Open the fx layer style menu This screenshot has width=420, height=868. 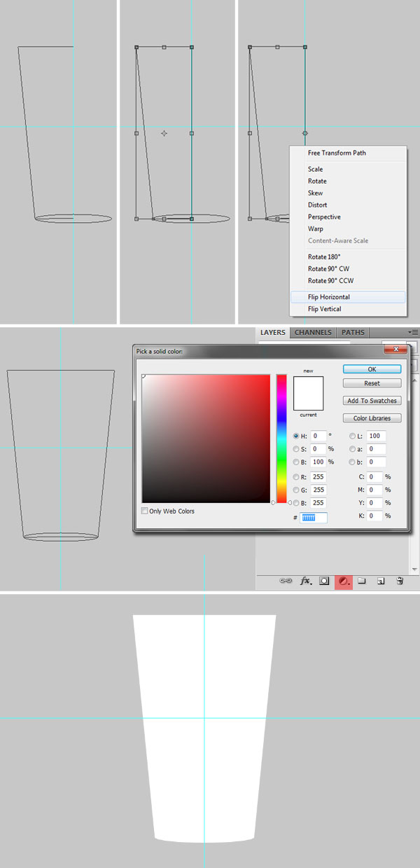click(x=306, y=581)
